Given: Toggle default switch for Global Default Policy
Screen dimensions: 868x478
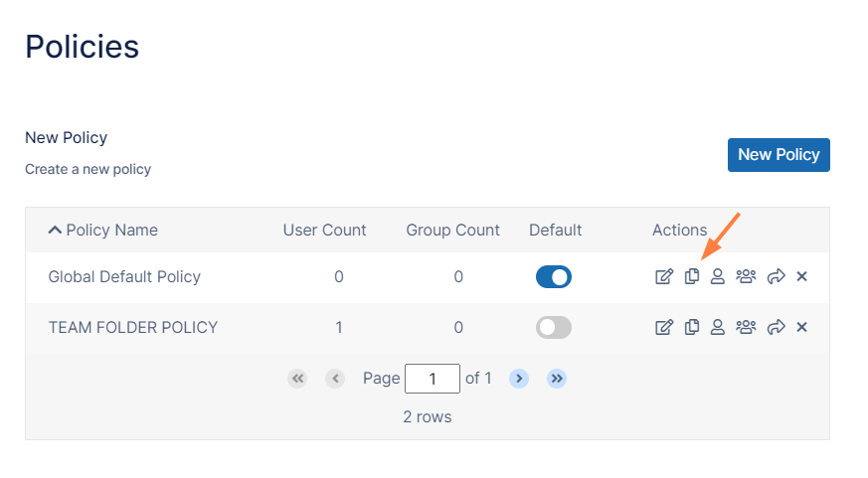Looking at the screenshot, I should 554,277.
